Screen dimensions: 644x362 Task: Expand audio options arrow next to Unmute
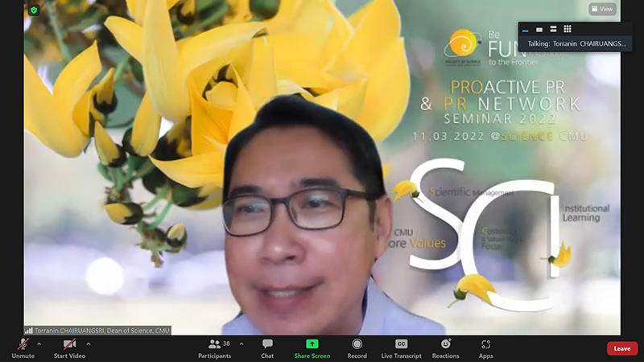pyautogui.click(x=39, y=344)
